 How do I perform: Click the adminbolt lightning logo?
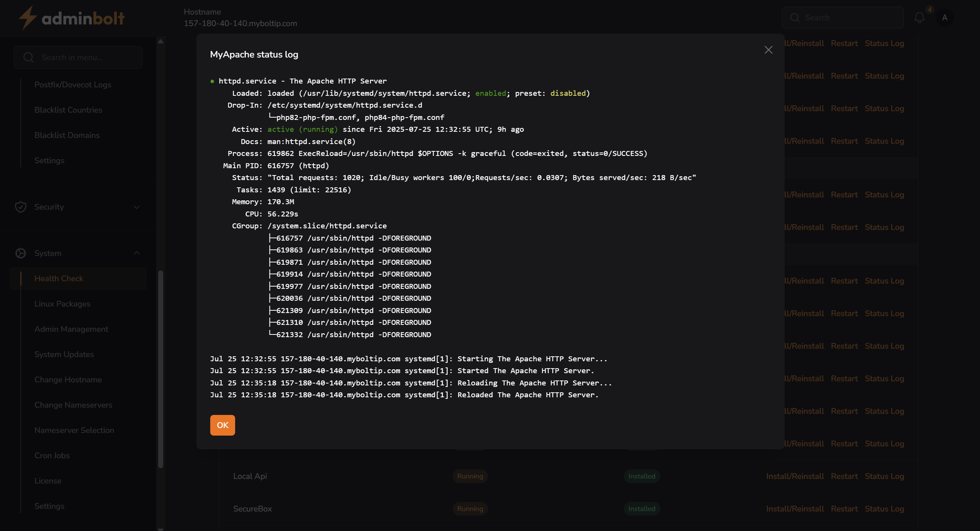(28, 18)
